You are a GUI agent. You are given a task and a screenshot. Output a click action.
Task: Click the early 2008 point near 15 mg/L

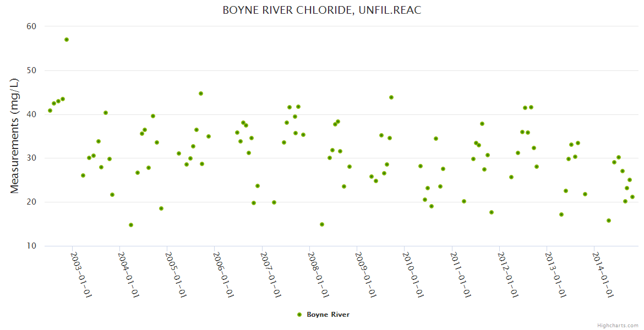coord(322,224)
